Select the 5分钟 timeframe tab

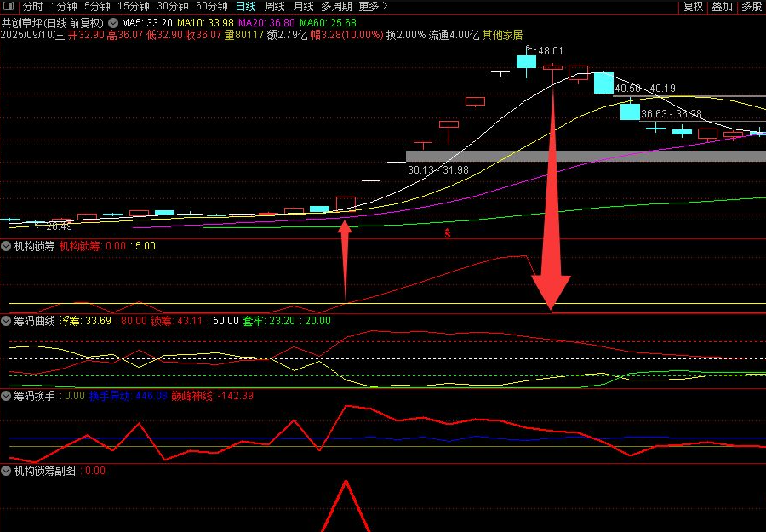[x=97, y=6]
